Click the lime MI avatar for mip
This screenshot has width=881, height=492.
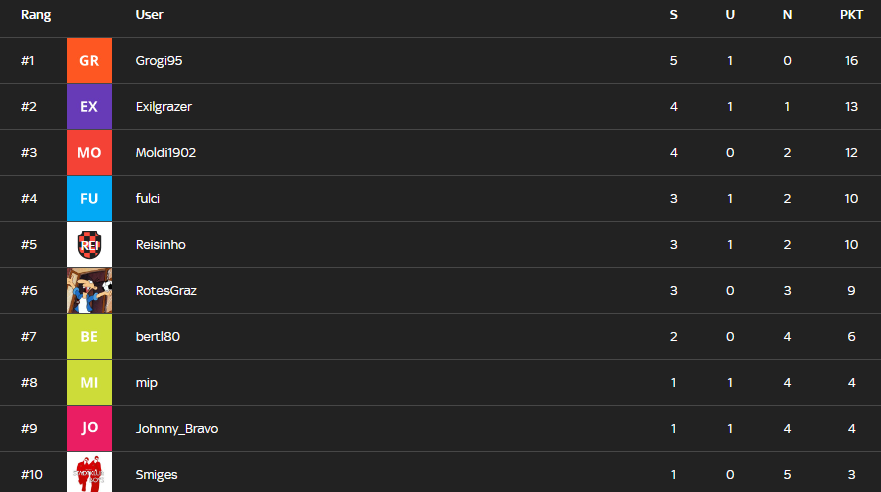(89, 383)
